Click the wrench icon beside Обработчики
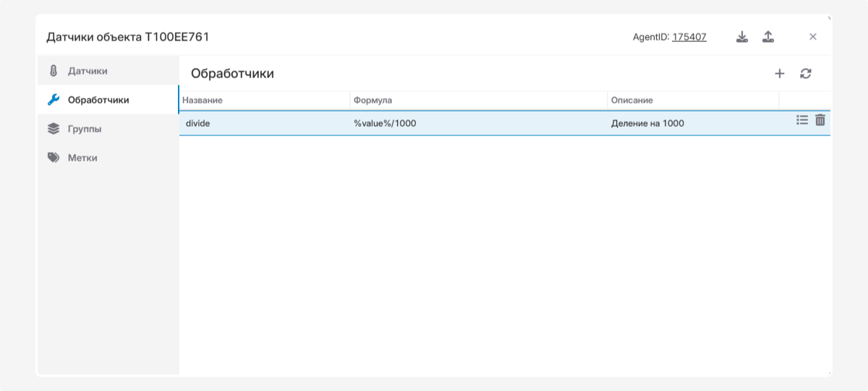868x391 pixels. tap(53, 100)
